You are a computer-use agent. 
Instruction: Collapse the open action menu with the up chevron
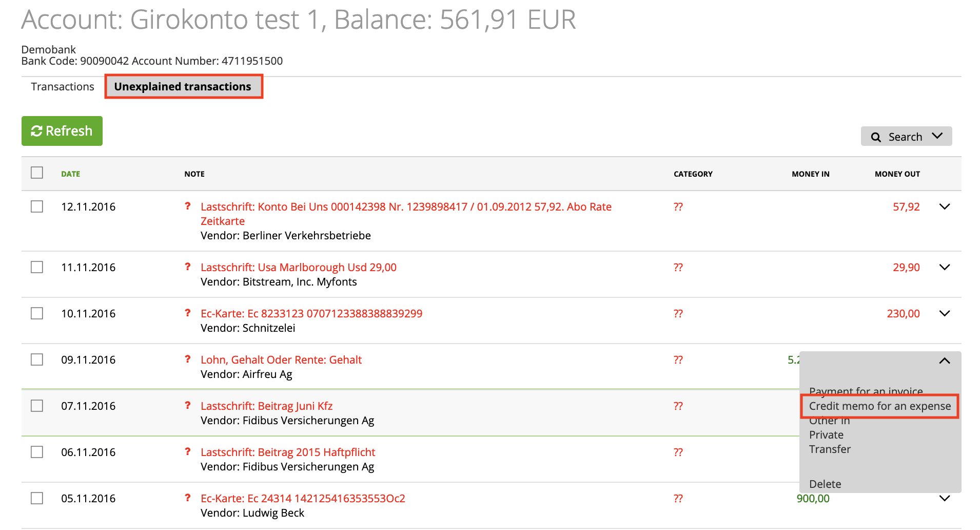pyautogui.click(x=944, y=361)
